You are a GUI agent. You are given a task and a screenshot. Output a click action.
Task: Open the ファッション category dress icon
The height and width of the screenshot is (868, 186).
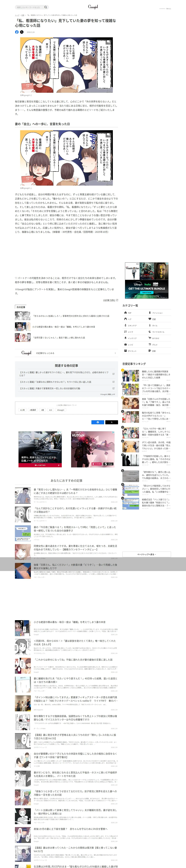click(150, 313)
